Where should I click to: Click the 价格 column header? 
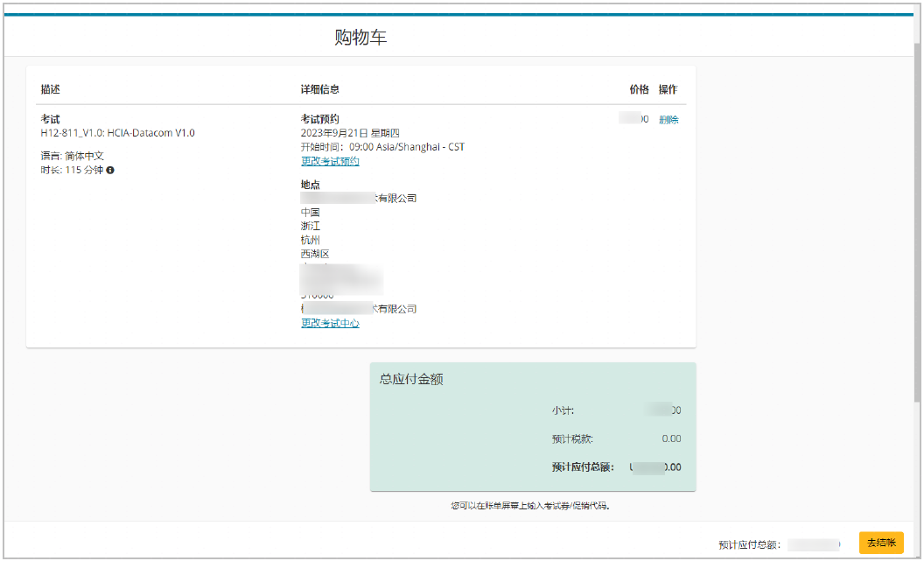click(x=639, y=89)
